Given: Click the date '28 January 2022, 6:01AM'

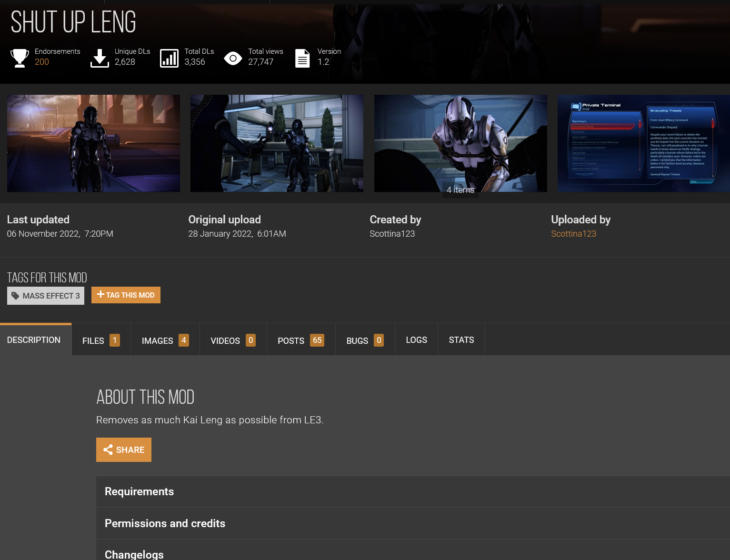Looking at the screenshot, I should [237, 234].
